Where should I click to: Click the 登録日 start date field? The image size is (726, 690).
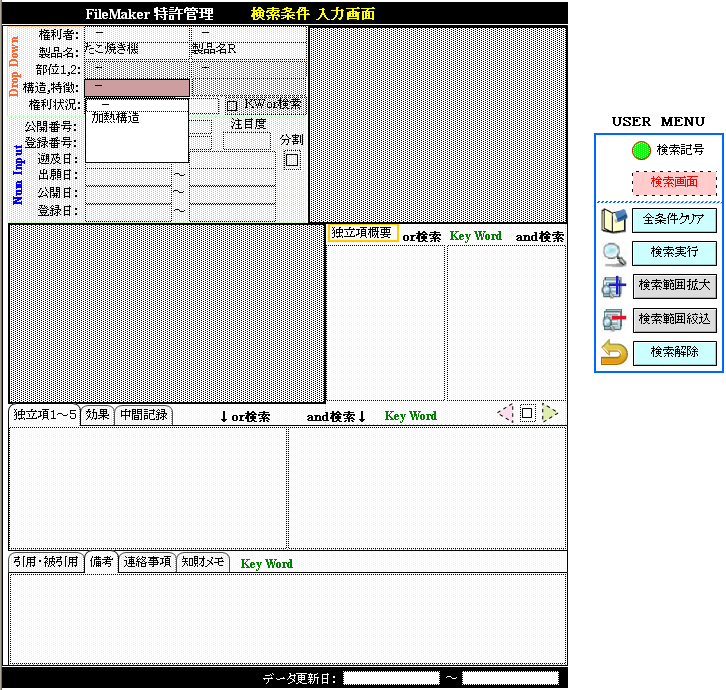(x=128, y=213)
